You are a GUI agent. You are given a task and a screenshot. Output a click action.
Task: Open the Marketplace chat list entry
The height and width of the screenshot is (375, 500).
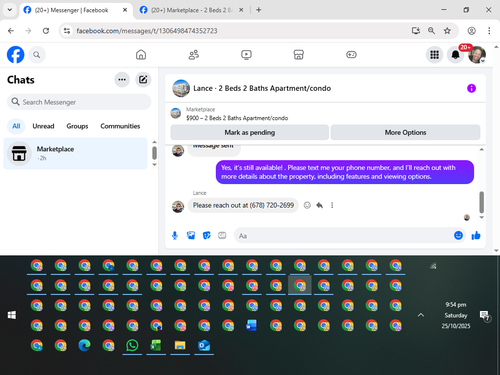point(76,153)
